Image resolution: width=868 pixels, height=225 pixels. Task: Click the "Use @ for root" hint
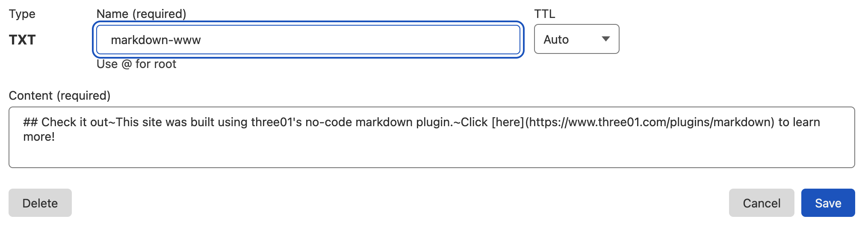pyautogui.click(x=136, y=64)
